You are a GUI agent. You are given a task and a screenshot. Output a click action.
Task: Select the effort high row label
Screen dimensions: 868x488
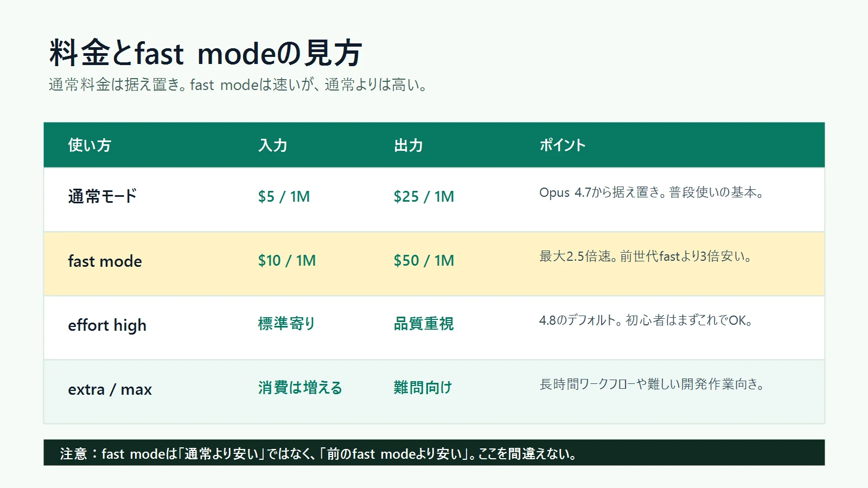(107, 325)
